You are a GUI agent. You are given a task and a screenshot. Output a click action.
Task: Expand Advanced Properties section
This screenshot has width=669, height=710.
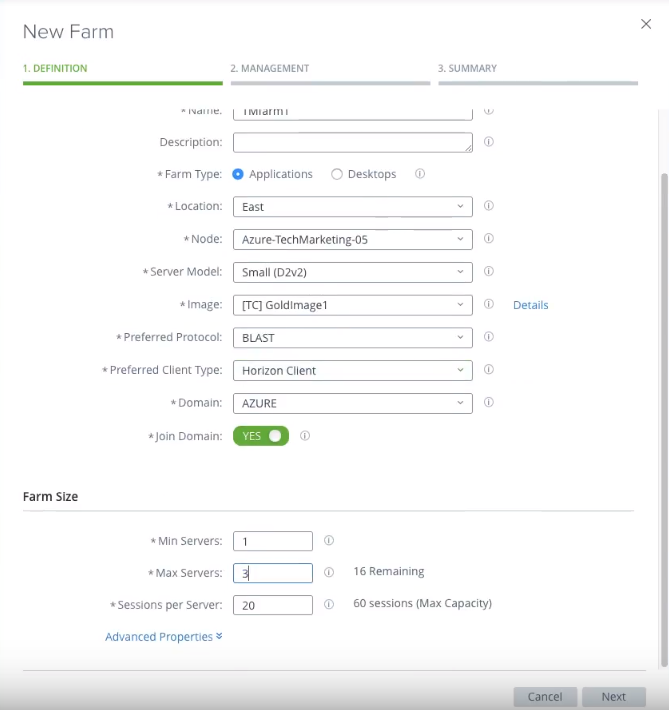click(164, 637)
